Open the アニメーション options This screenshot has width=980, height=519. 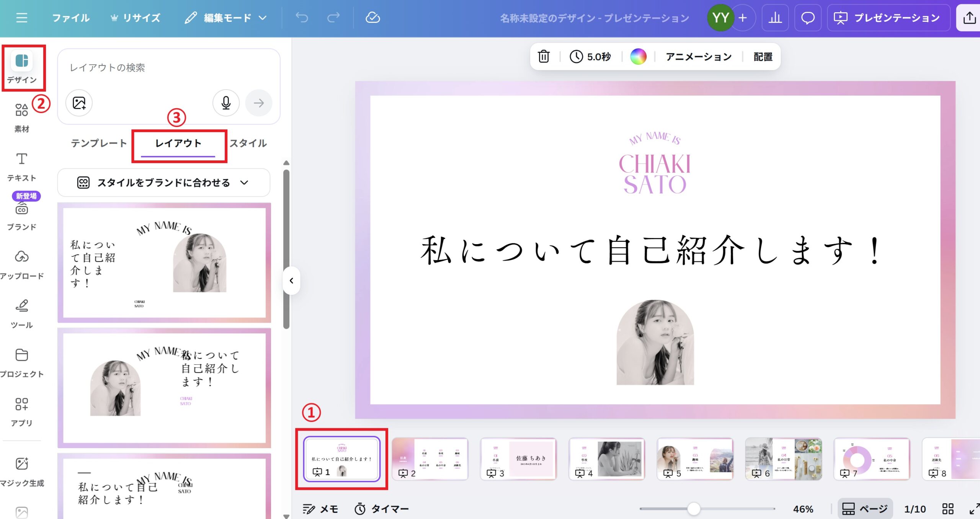click(699, 57)
